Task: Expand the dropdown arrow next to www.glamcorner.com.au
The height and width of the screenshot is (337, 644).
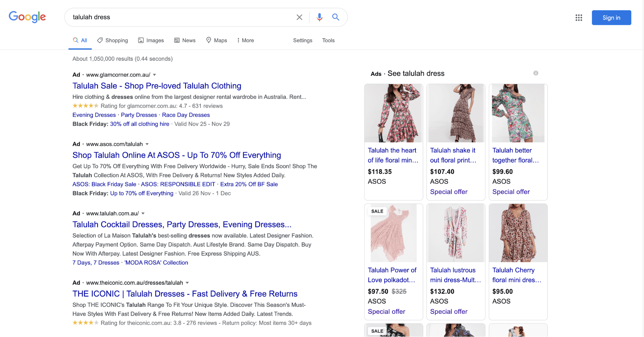Action: tap(155, 75)
